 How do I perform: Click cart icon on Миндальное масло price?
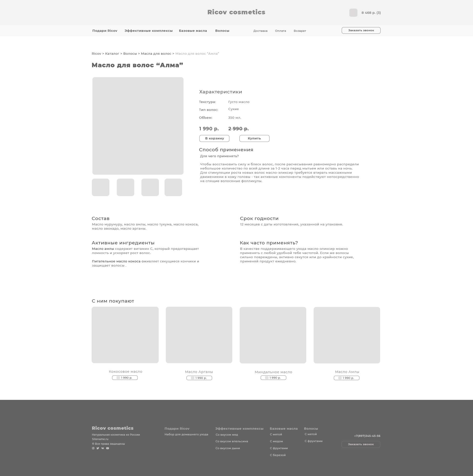click(x=267, y=378)
